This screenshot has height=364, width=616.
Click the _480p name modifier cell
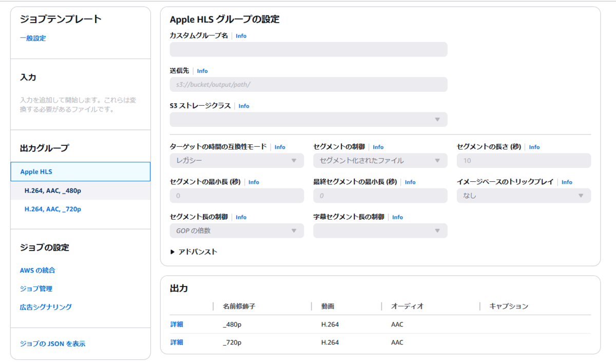coord(232,324)
